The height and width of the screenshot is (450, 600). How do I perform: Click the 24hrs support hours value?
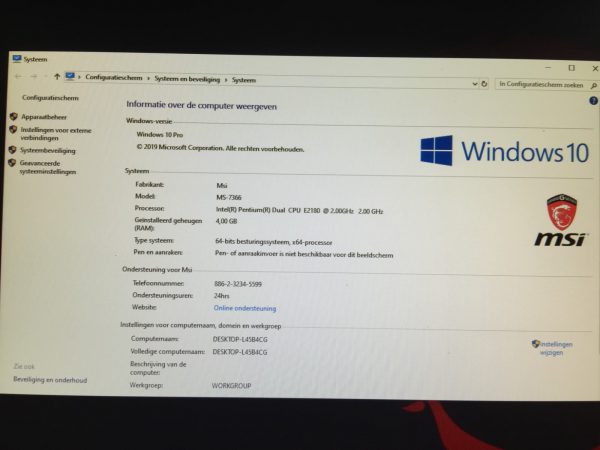pyautogui.click(x=222, y=296)
